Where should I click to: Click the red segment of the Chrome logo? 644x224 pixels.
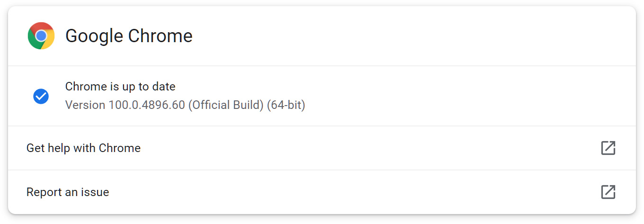41,27
